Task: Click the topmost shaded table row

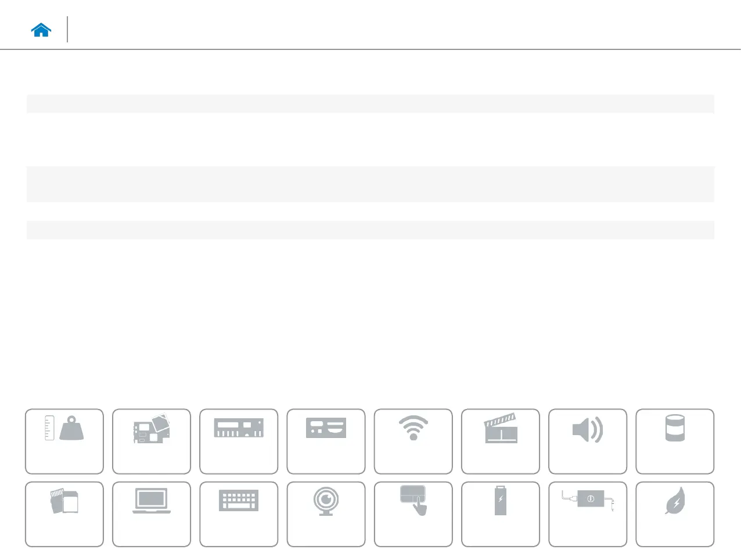Action: tap(370, 104)
